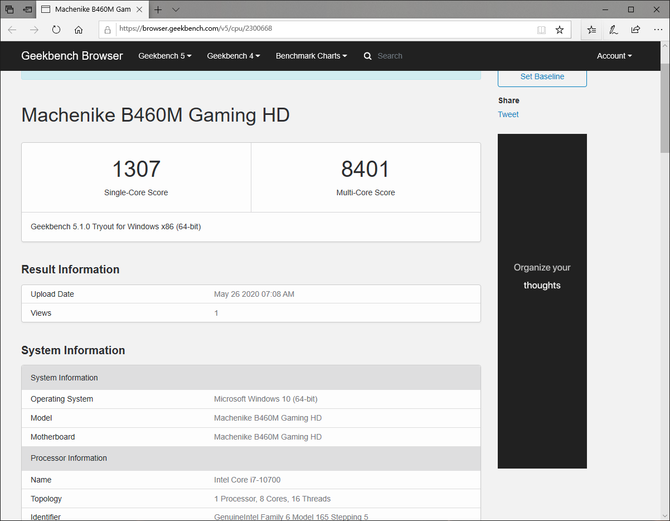
Task: Go to the browser Home icon
Action: pyautogui.click(x=78, y=30)
